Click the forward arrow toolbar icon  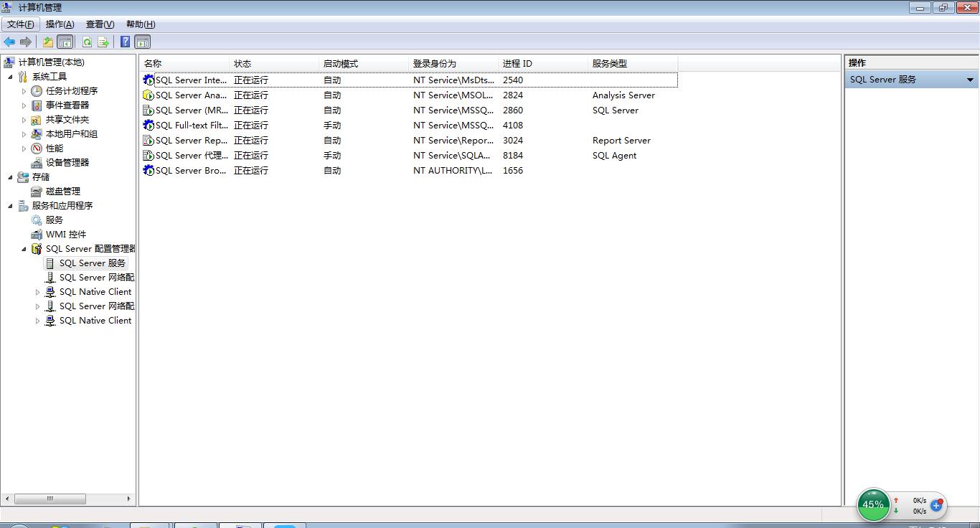coord(26,42)
